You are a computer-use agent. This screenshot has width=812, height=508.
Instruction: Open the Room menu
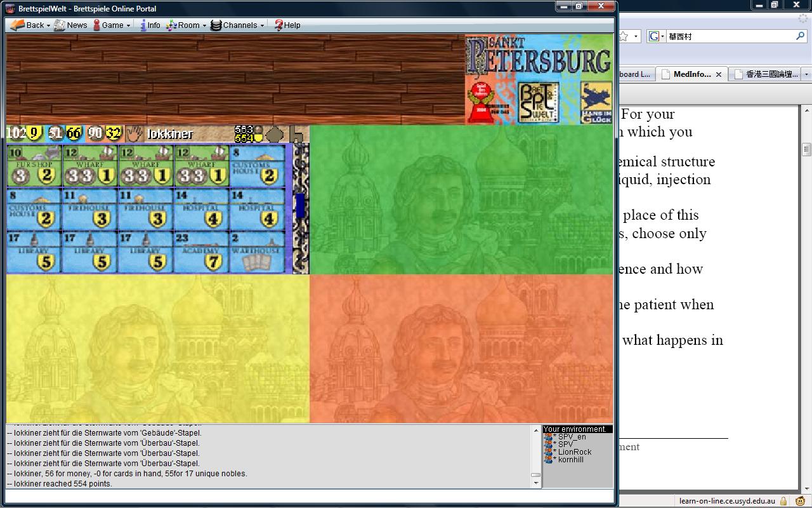tap(186, 25)
